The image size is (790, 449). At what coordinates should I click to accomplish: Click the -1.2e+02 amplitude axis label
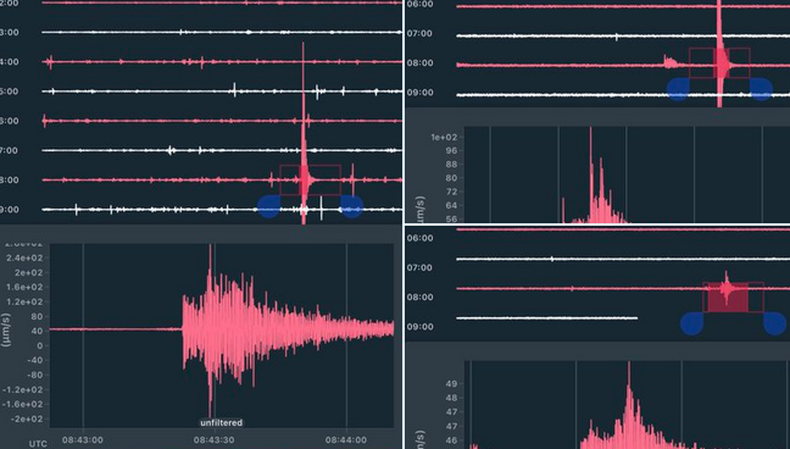[x=23, y=390]
